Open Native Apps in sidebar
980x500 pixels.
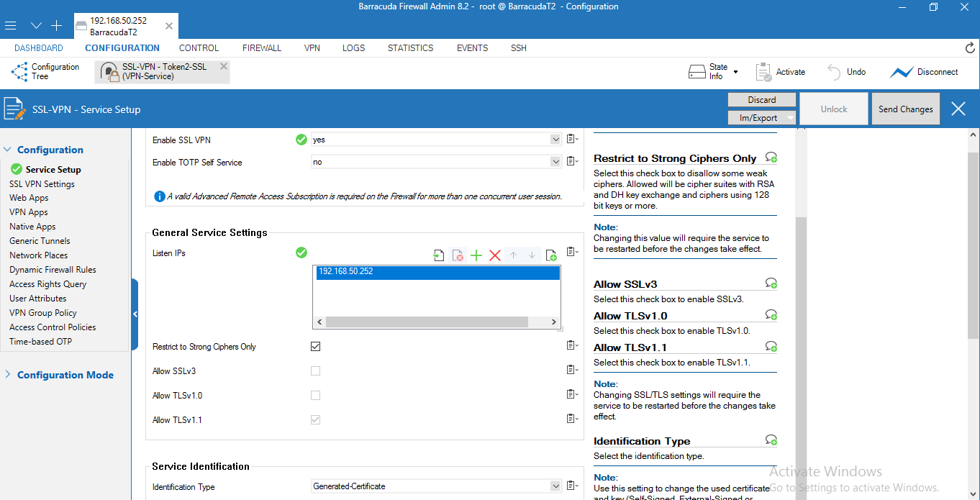pyautogui.click(x=32, y=227)
